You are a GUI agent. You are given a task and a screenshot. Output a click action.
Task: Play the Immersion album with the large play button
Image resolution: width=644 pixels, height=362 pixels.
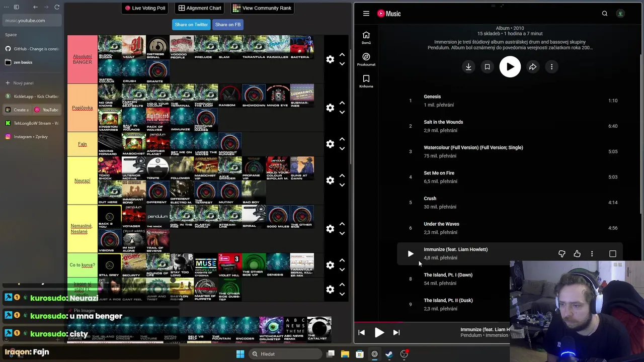pyautogui.click(x=510, y=67)
